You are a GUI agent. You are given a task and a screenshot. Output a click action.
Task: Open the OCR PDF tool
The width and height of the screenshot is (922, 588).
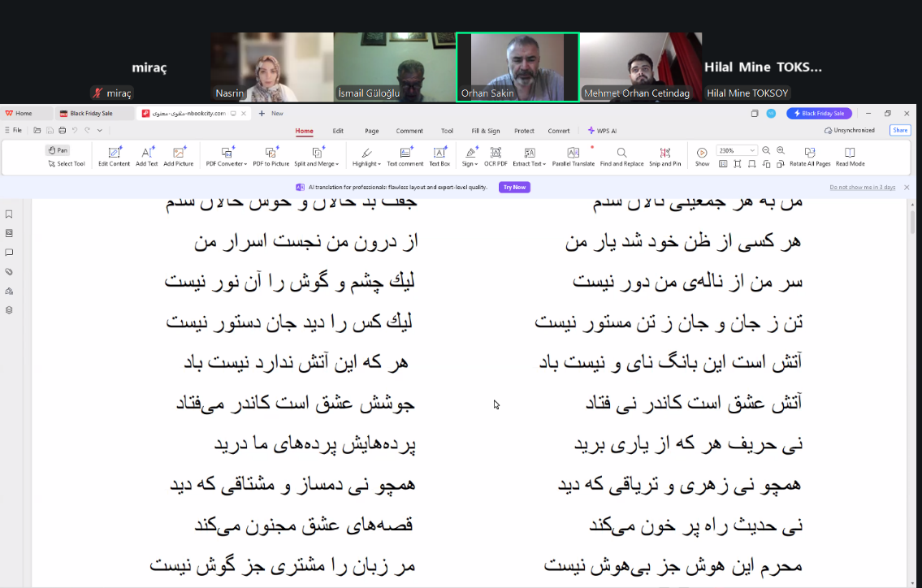click(496, 153)
